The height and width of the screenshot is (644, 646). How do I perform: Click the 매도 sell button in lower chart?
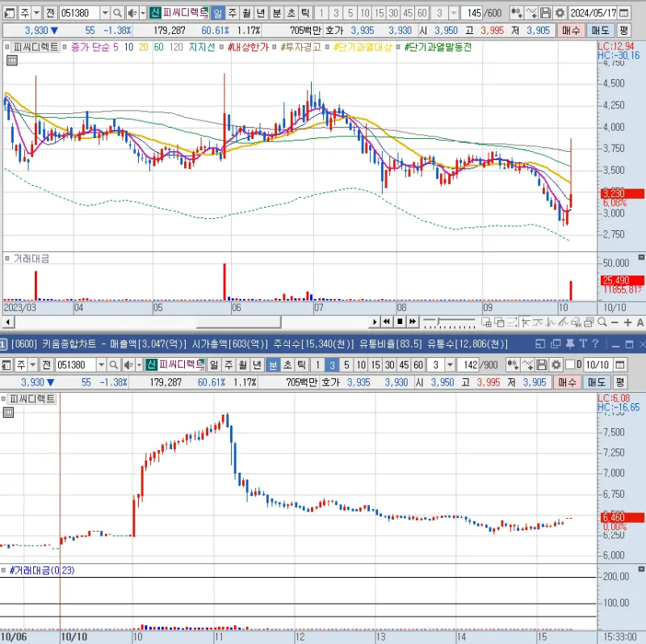[596, 383]
